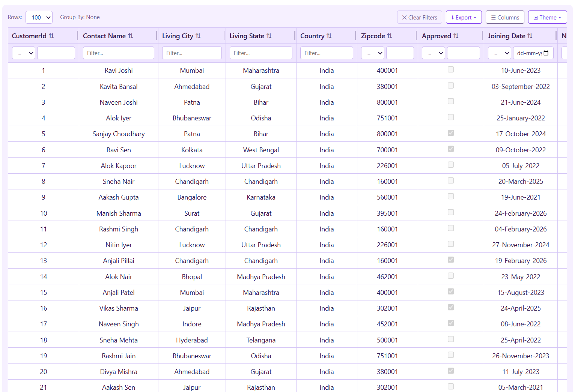The image size is (578, 392).
Task: Select cell 'Manish Sharma'
Action: tap(119, 213)
